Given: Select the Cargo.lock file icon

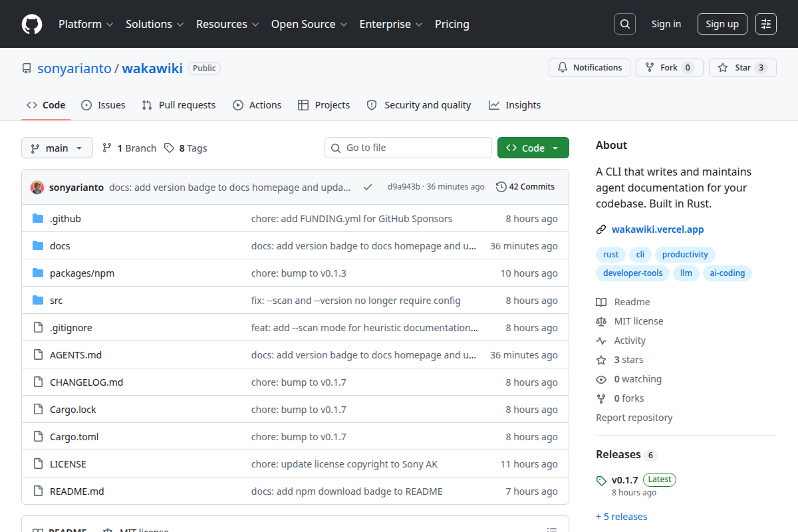Looking at the screenshot, I should 38,409.
